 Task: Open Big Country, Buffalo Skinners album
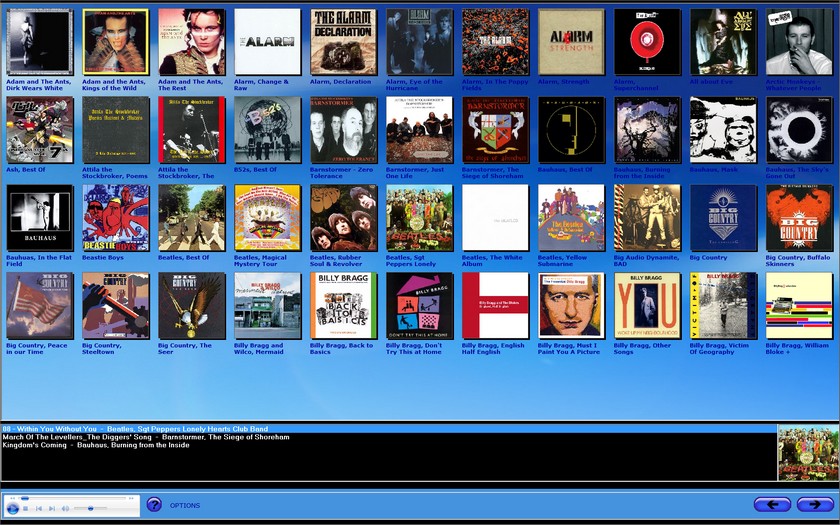[799, 218]
